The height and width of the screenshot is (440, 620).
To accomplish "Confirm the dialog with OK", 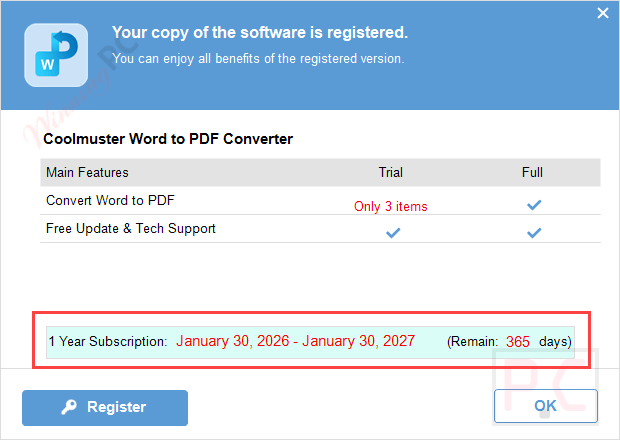I will [x=546, y=406].
